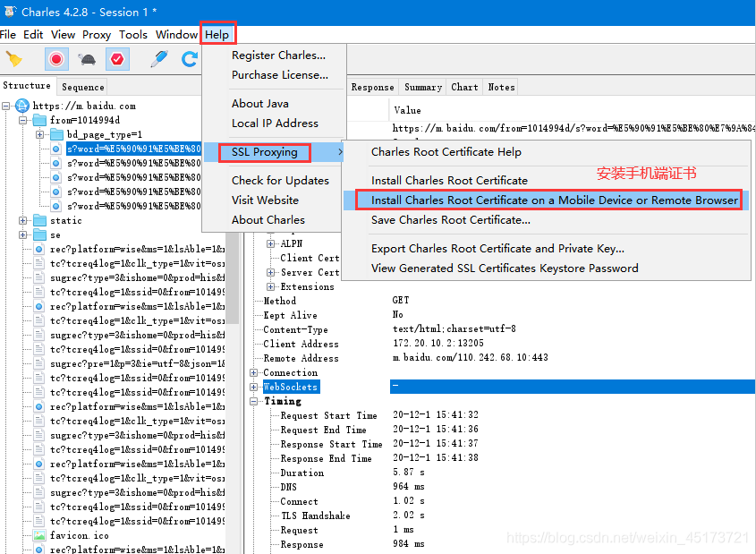The height and width of the screenshot is (554, 756).
Task: Install certificate on Mobile Device or Remote Browser
Action: (x=547, y=200)
